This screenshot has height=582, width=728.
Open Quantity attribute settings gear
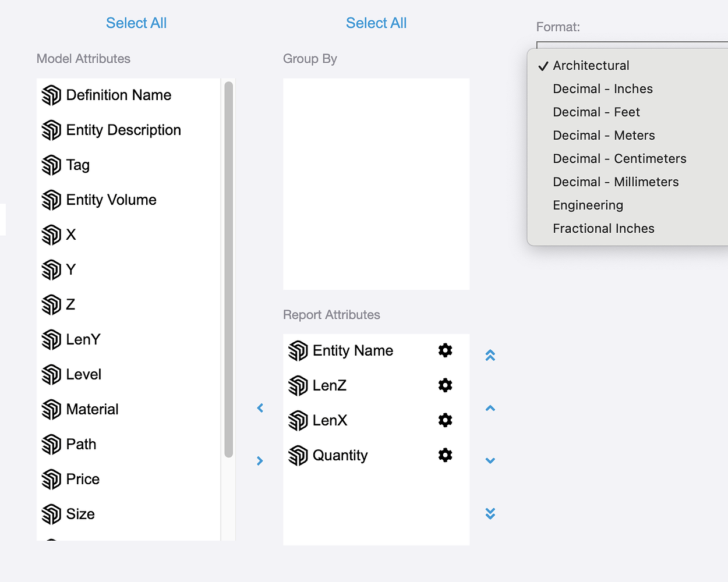[445, 455]
